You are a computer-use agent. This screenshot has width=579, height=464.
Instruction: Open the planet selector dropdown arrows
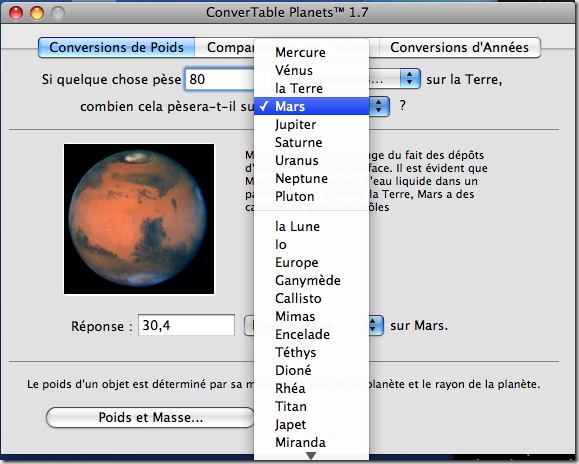[379, 106]
